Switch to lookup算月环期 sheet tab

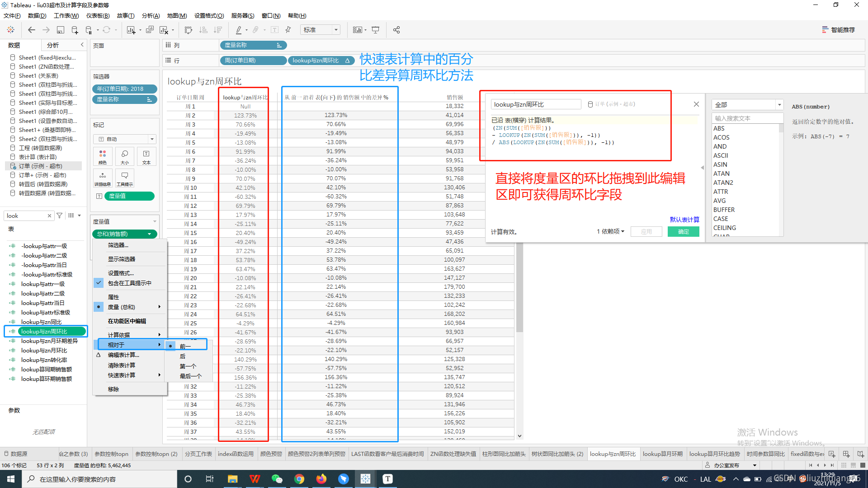662,454
